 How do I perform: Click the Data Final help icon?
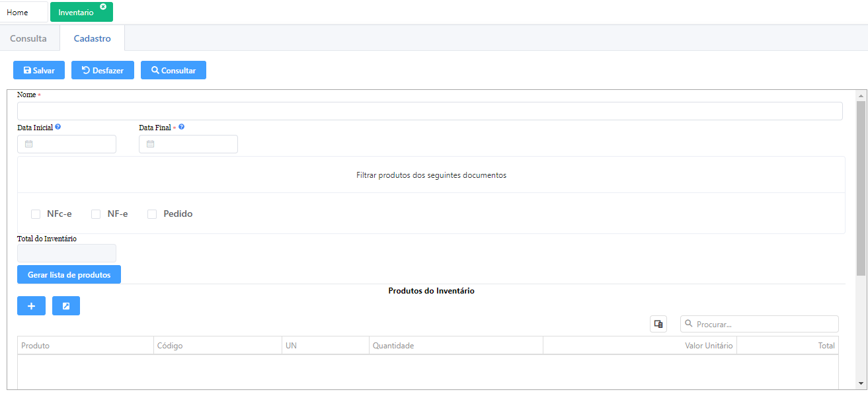pos(182,127)
